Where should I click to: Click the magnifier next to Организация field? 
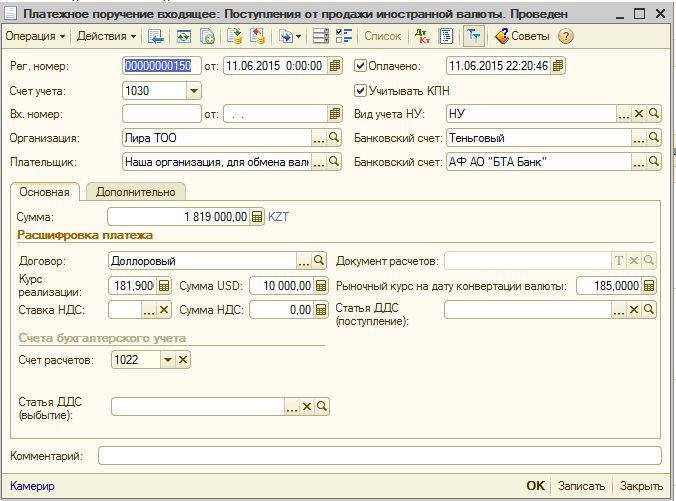coord(334,138)
